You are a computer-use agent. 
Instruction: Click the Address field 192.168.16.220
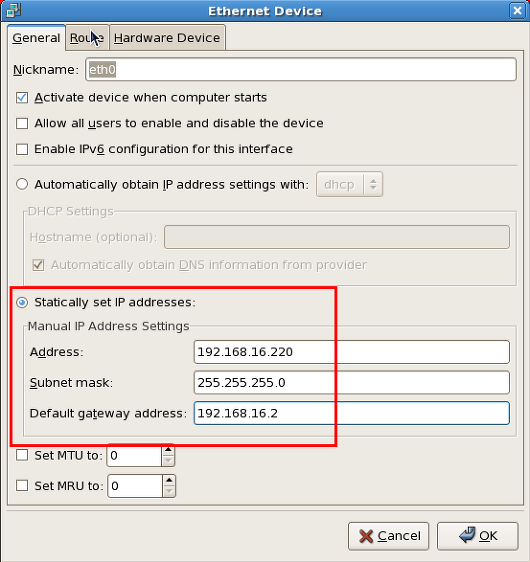coord(352,352)
